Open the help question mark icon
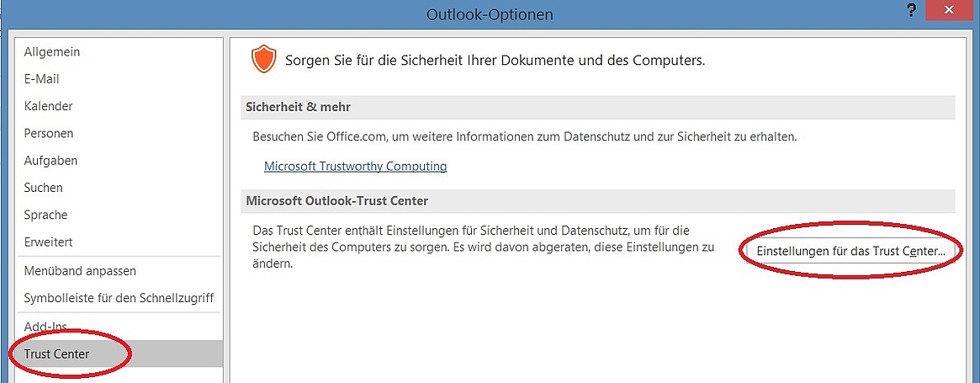Image resolution: width=980 pixels, height=383 pixels. pos(912,11)
